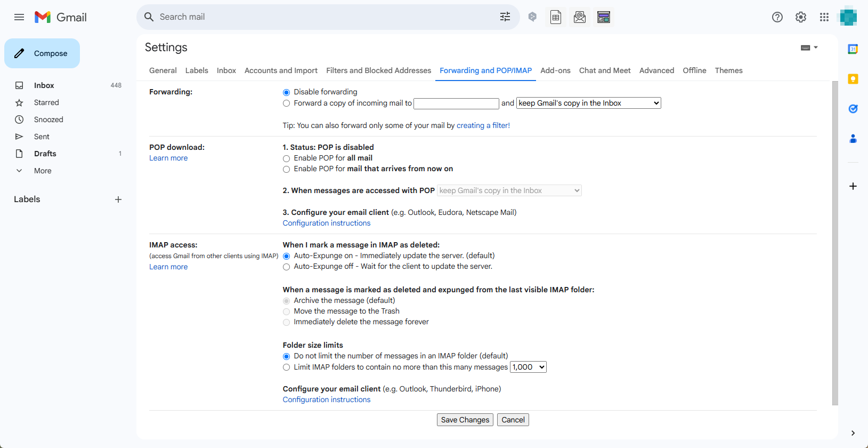The image size is (868, 448).
Task: Show search options filter icon
Action: click(x=505, y=17)
